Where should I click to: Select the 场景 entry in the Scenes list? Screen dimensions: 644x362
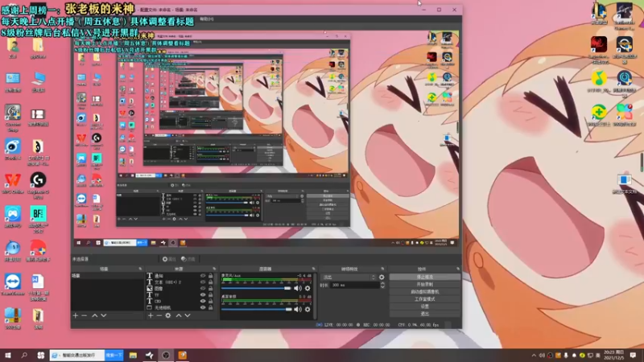pos(108,276)
